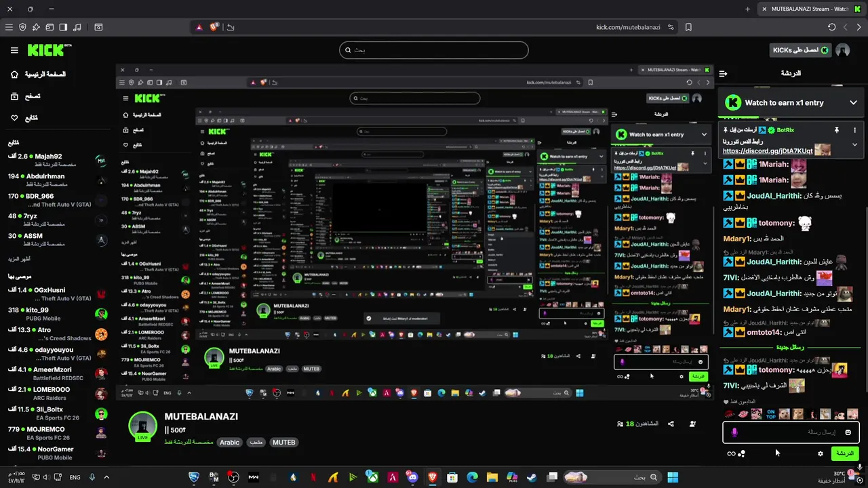The height and width of the screenshot is (488, 868).
Task: Open pinned message three-dot options
Action: pyautogui.click(x=854, y=129)
